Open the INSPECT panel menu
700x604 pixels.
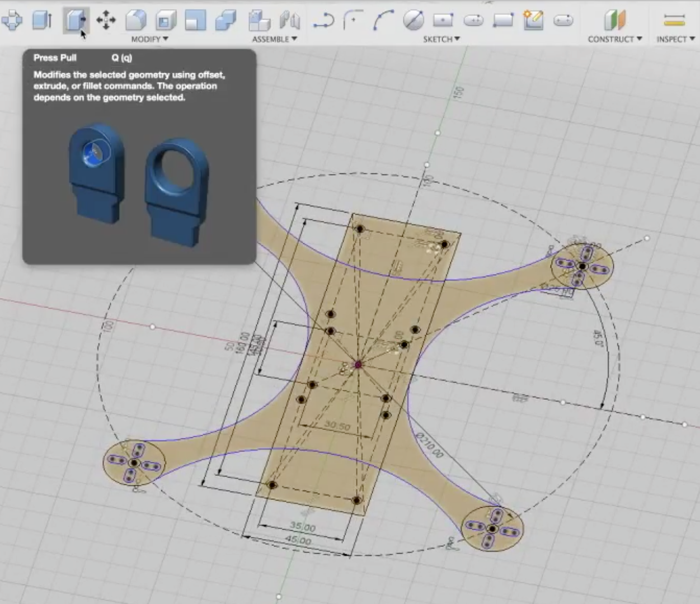[674, 39]
